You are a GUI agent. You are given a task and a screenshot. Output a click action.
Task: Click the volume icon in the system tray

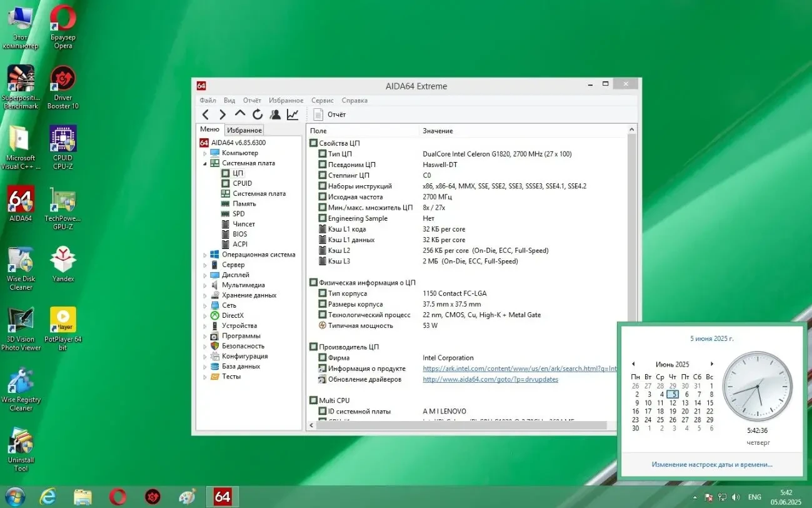[x=736, y=497]
